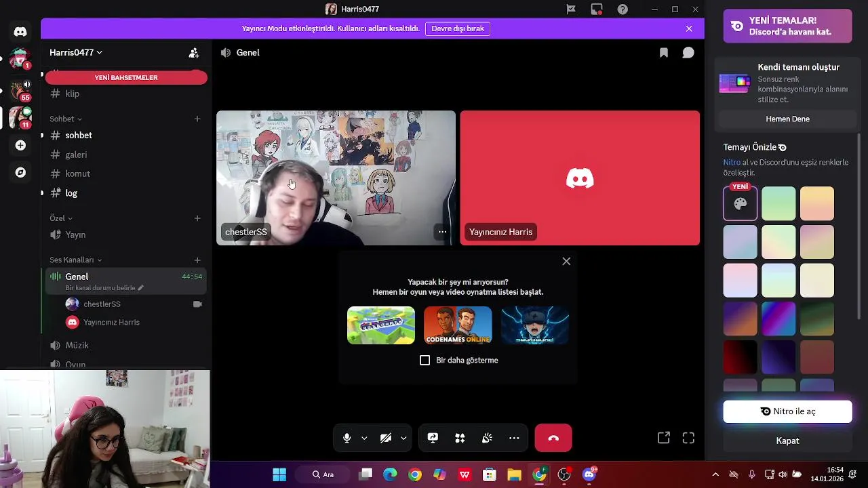Open the help question mark icon
868x488 pixels.
pyautogui.click(x=623, y=9)
